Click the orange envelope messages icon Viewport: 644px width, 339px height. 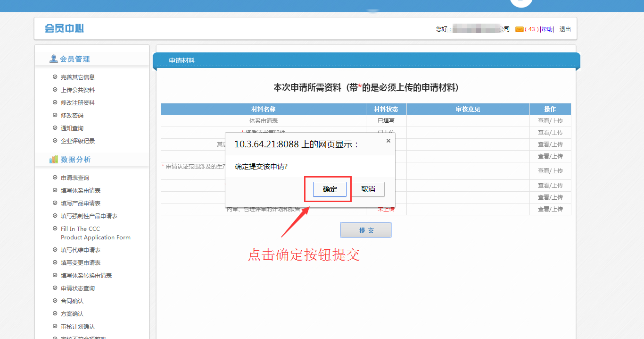point(519,29)
